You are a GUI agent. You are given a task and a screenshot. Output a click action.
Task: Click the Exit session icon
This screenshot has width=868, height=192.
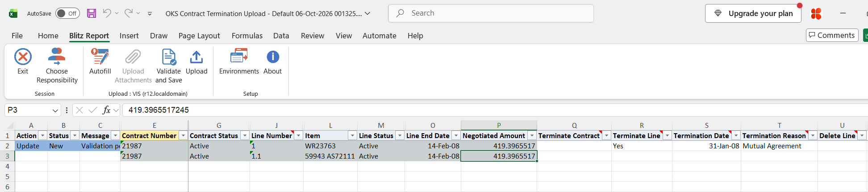(x=23, y=57)
